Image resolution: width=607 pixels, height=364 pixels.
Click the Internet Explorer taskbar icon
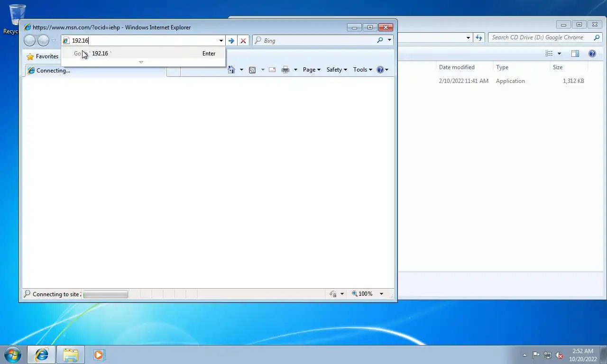coord(42,355)
